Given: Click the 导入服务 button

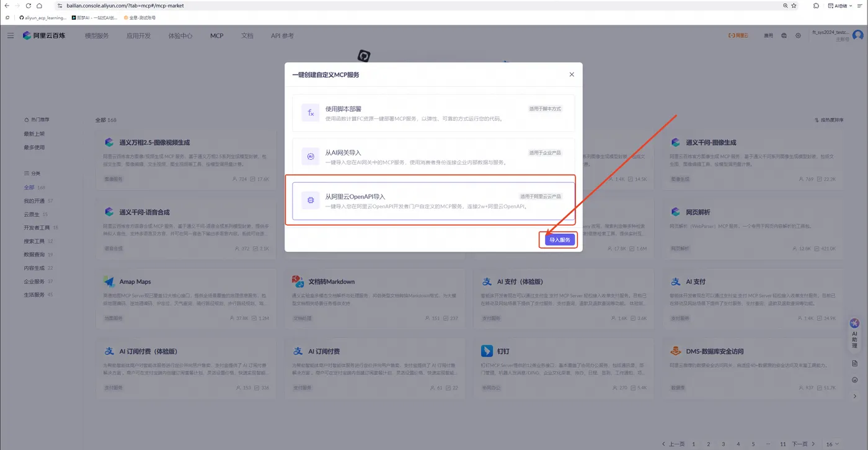Looking at the screenshot, I should click(x=559, y=240).
